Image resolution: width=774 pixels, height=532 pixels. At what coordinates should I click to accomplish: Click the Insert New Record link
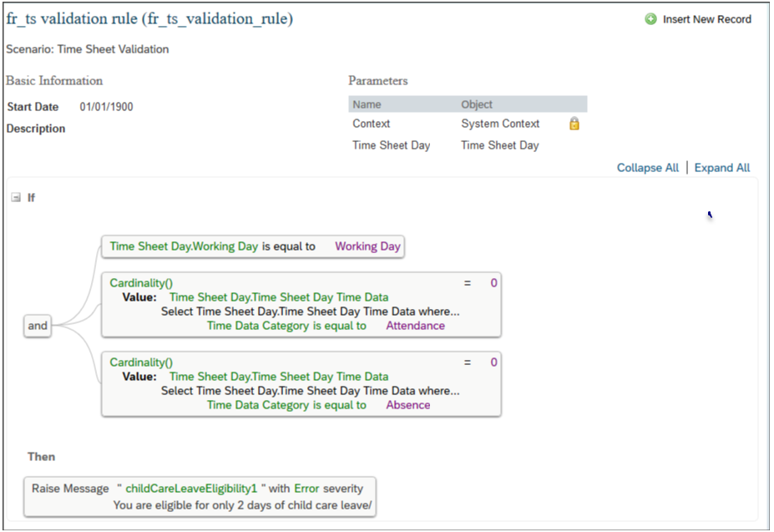coord(707,19)
